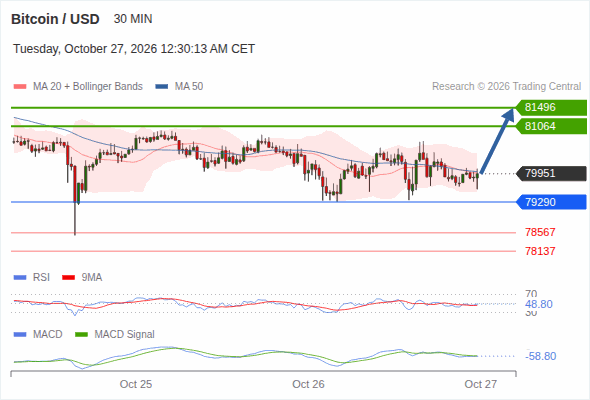Click the RSI 70 overbought level label
The image size is (590, 400).
(x=531, y=294)
